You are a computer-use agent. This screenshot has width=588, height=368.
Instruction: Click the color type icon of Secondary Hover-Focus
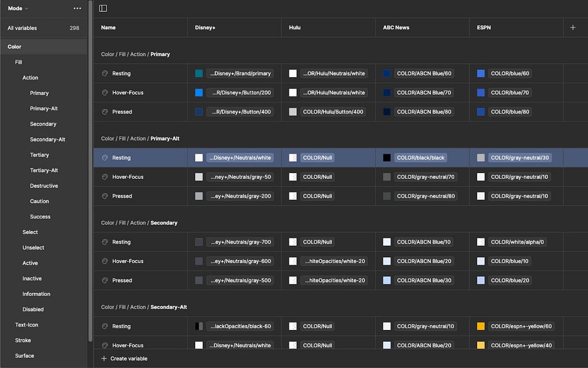[105, 262]
